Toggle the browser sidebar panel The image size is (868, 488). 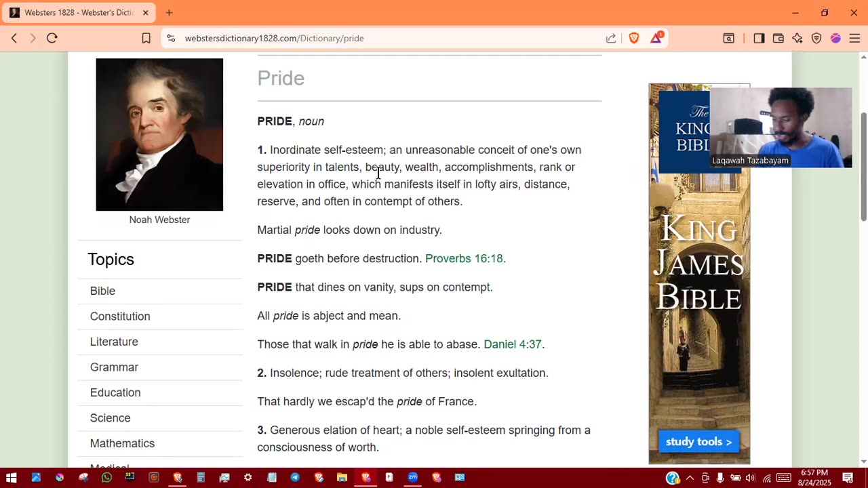click(759, 39)
